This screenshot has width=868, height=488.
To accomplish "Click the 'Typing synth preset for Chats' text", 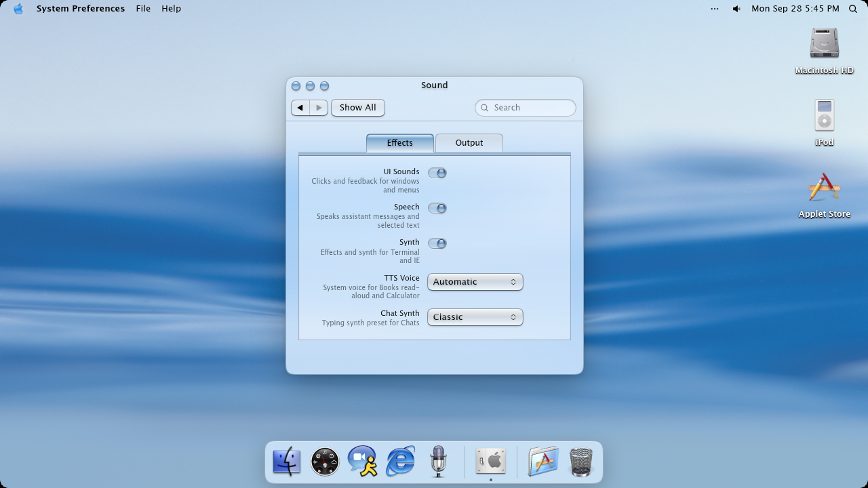I will (371, 323).
